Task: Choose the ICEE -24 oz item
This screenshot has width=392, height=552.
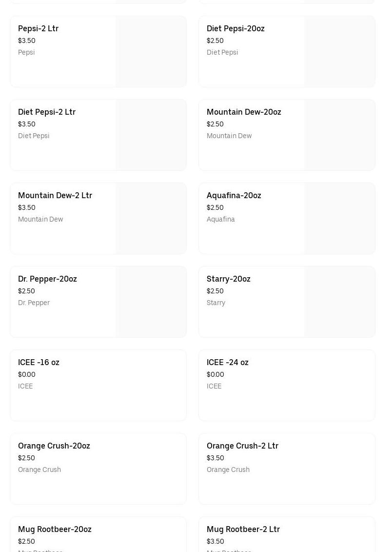Action: click(x=228, y=362)
